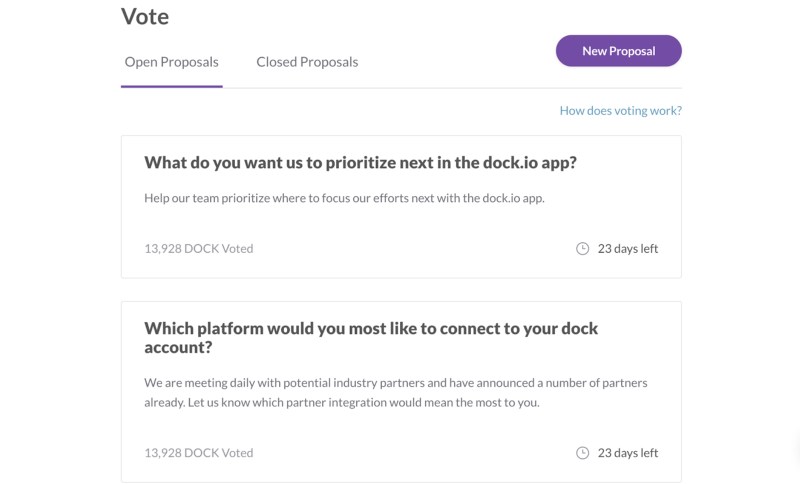
Task: Switch to the Open Proposals tab
Action: pyautogui.click(x=171, y=62)
